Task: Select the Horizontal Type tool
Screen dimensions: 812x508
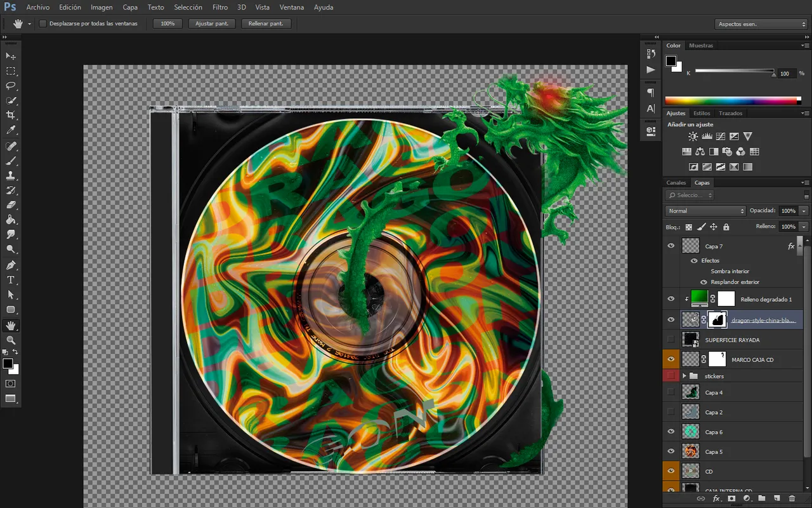Action: pos(11,280)
